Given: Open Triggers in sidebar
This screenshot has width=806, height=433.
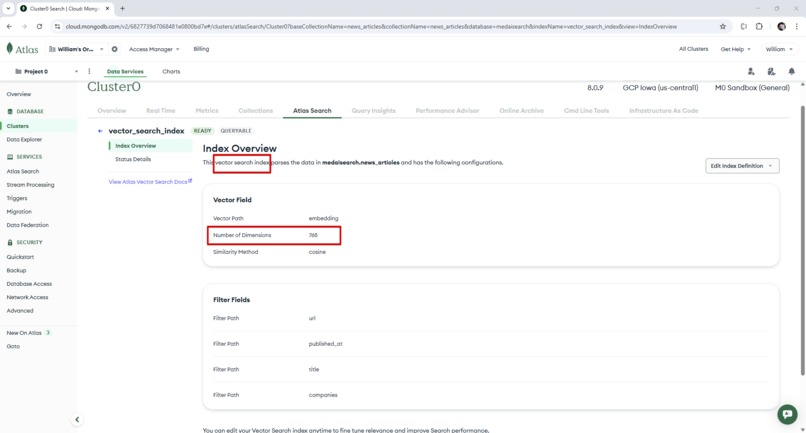Looking at the screenshot, I should coord(17,198).
